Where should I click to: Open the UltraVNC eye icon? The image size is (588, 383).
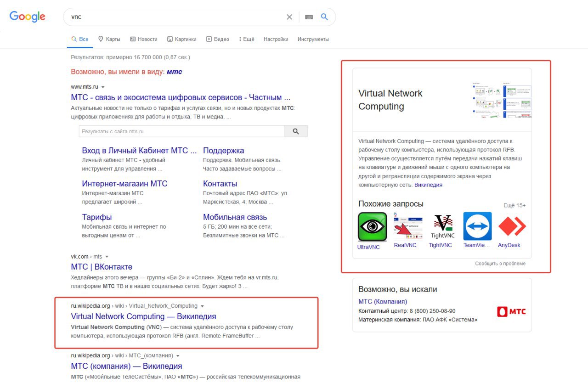(x=372, y=227)
